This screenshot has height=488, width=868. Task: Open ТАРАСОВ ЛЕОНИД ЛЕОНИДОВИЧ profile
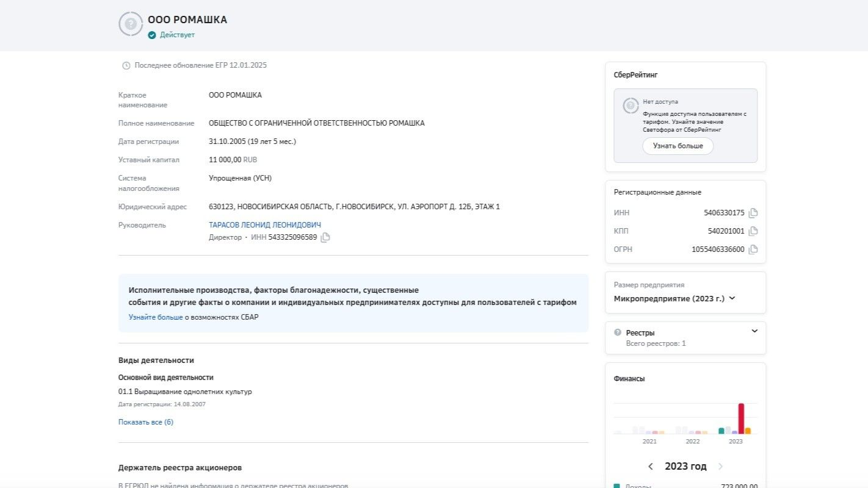[x=265, y=224]
